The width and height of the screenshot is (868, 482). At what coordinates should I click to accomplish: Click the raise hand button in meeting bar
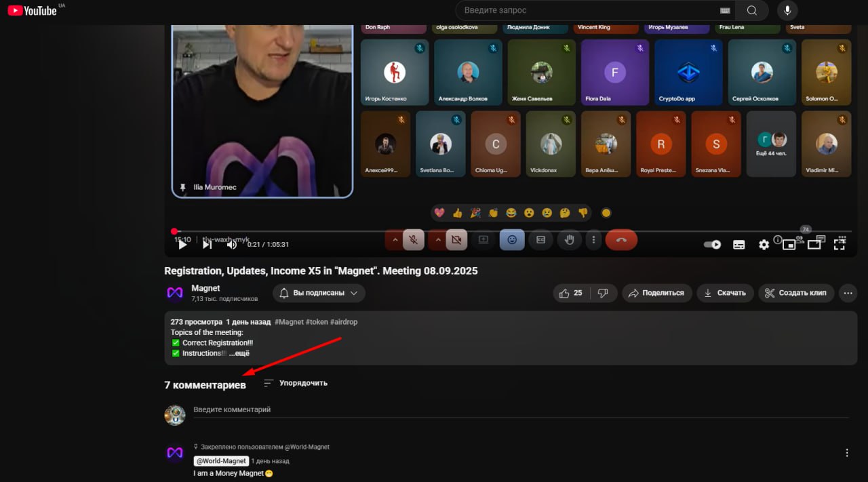pos(570,239)
